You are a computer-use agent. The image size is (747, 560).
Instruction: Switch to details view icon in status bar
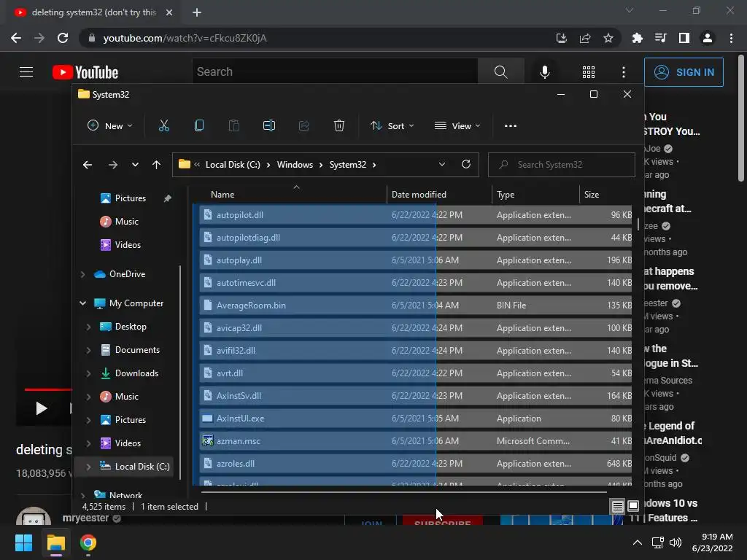617,506
